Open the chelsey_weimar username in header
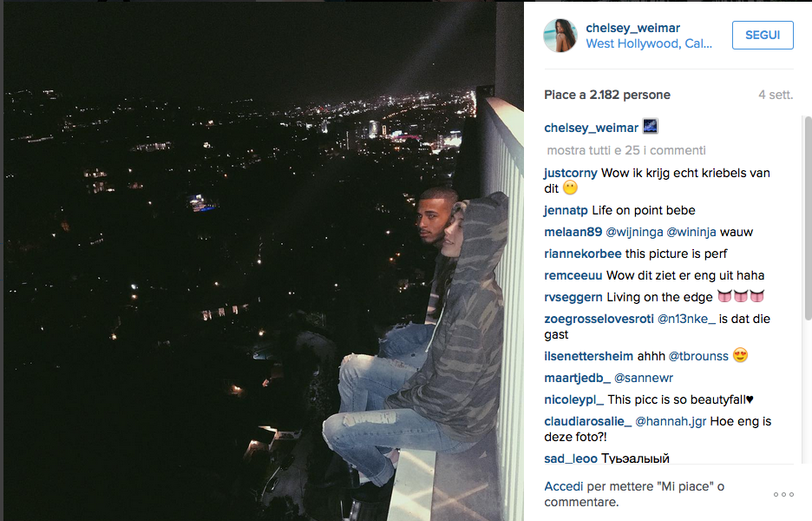The height and width of the screenshot is (521, 812). (632, 28)
